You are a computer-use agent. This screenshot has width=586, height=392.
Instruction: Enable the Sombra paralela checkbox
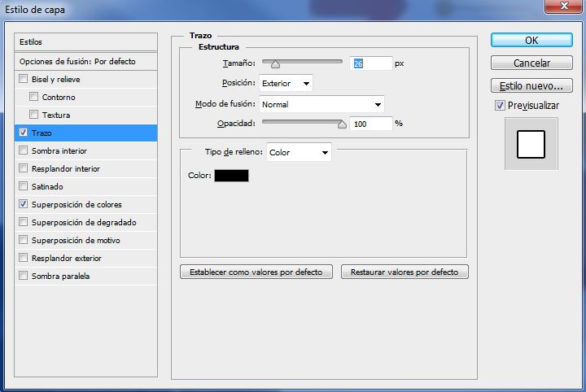(x=23, y=276)
